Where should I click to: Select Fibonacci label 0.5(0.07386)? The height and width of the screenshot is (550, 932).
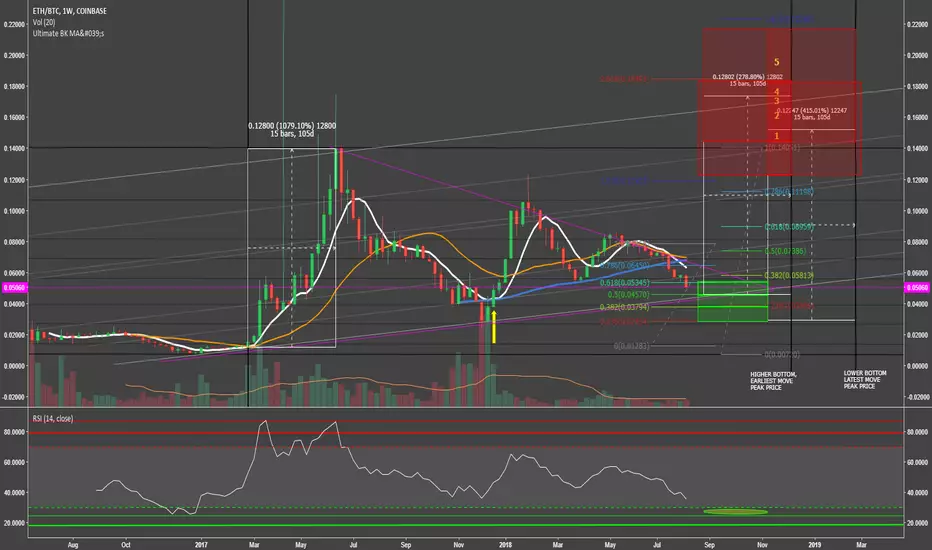785,251
